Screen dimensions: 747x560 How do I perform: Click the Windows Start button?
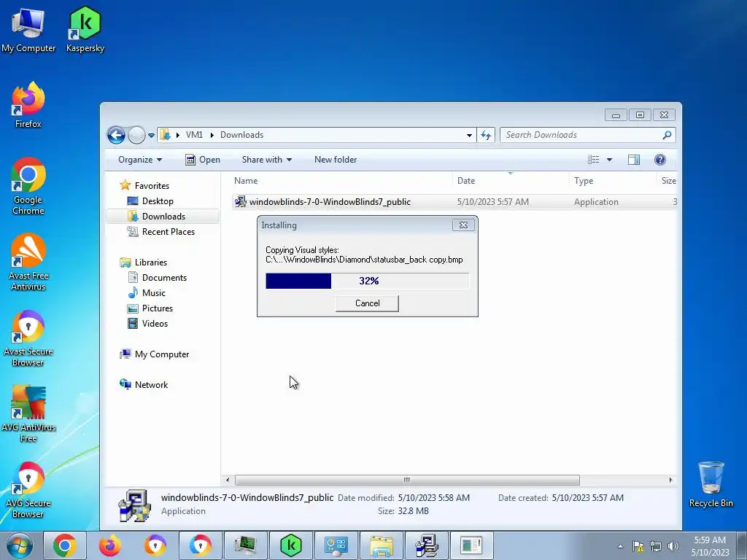click(20, 545)
